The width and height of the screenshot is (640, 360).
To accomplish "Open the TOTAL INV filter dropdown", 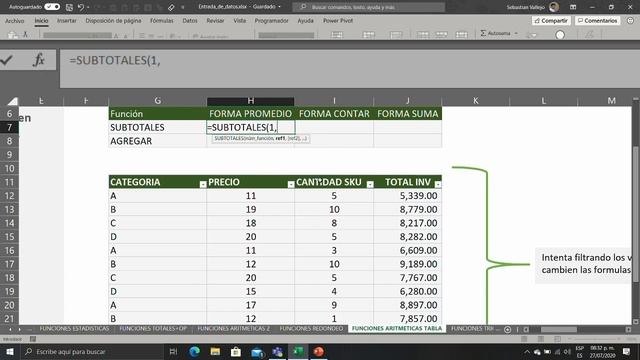I will [438, 184].
